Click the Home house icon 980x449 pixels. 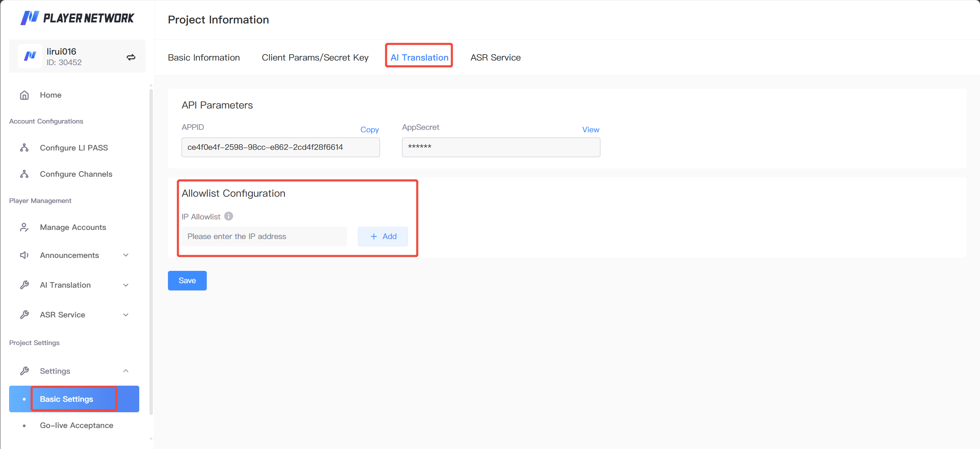click(x=24, y=95)
